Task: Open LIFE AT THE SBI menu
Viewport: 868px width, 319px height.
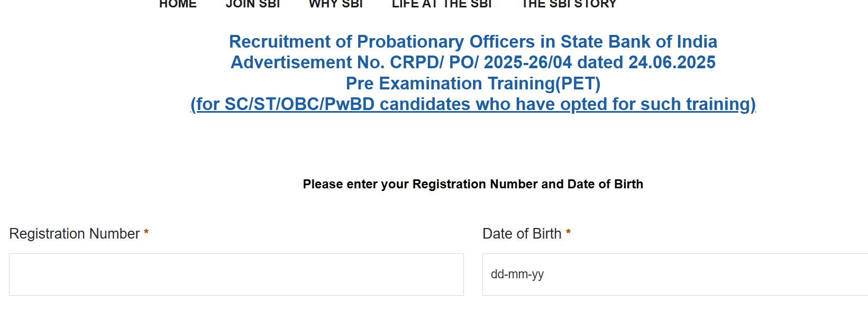Action: (442, 4)
